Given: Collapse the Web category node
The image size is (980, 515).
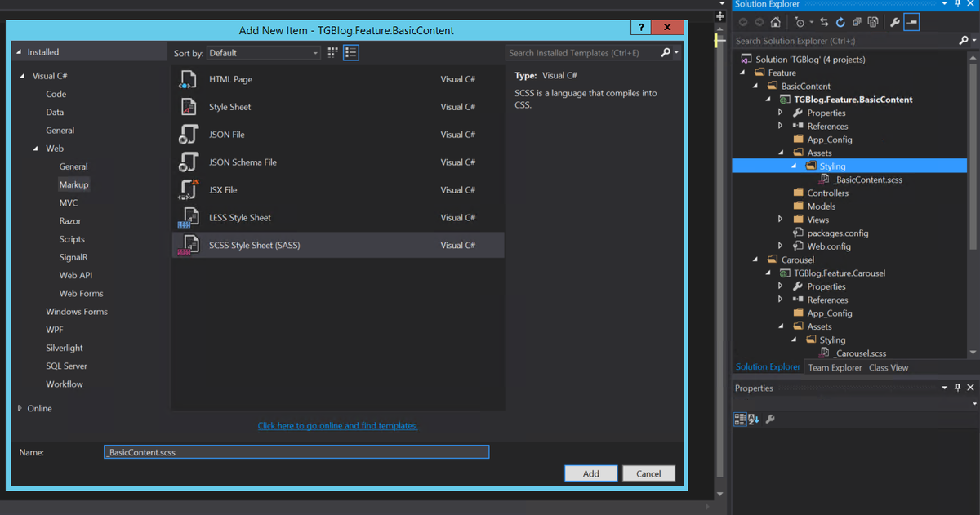Looking at the screenshot, I should coord(37,149).
